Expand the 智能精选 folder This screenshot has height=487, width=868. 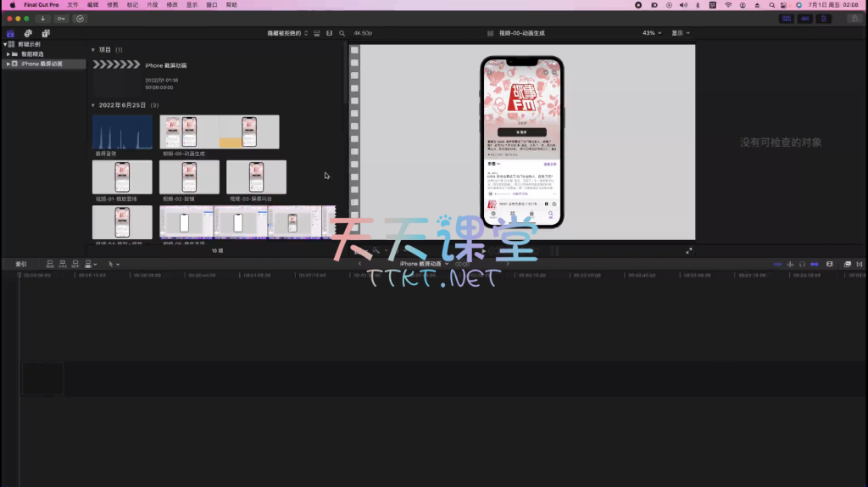click(8, 53)
